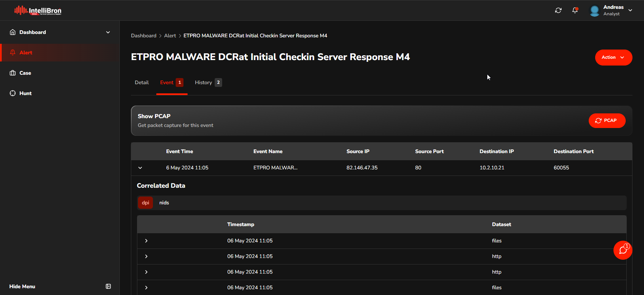Select the nids correlated data tab
The height and width of the screenshot is (295, 644).
tap(164, 203)
